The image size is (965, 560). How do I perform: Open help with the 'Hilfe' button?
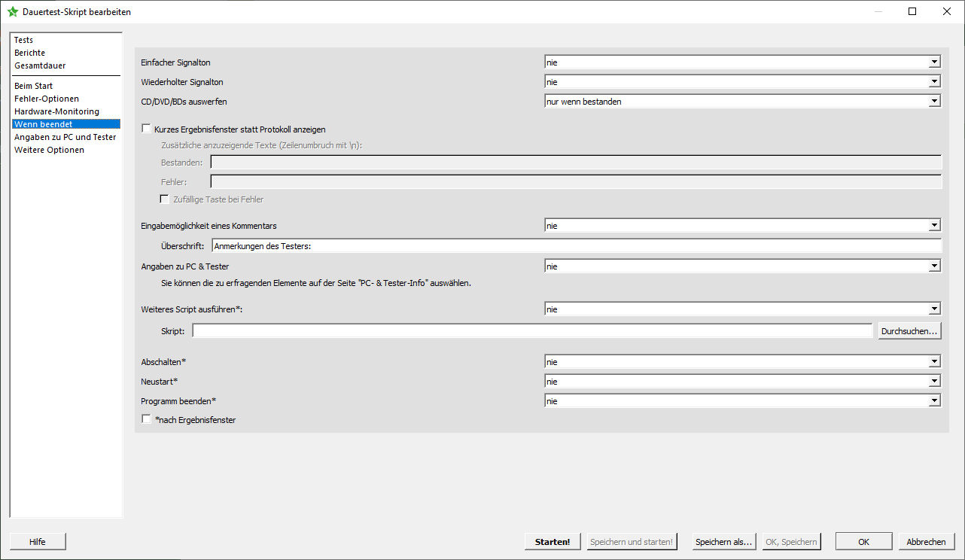(x=38, y=542)
